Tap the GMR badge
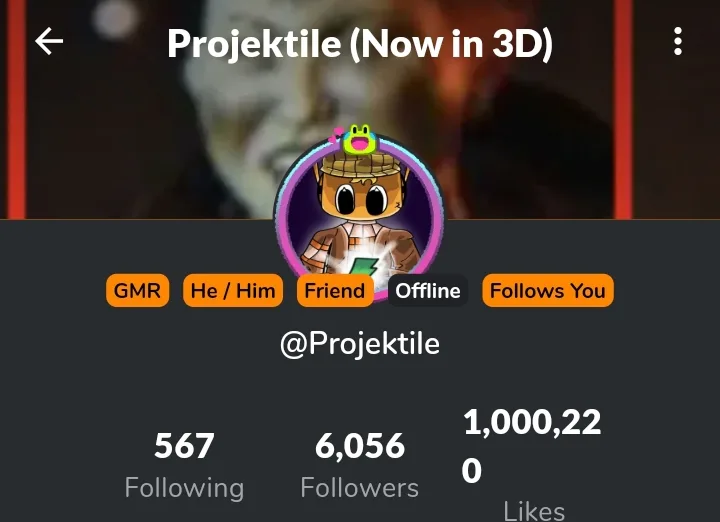 (137, 291)
